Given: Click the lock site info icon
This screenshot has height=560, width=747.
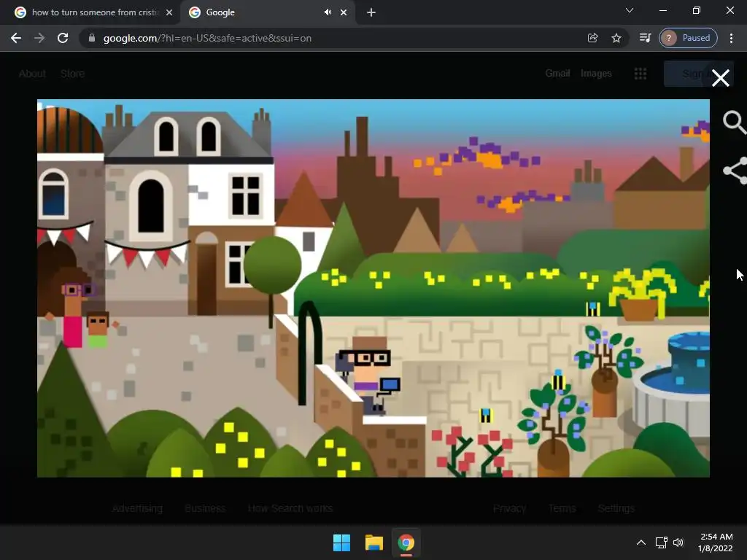Looking at the screenshot, I should point(92,38).
